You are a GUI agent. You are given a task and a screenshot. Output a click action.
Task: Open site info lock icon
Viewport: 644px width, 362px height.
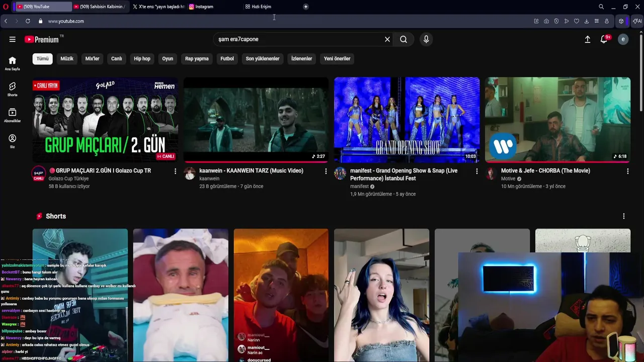coord(41,21)
